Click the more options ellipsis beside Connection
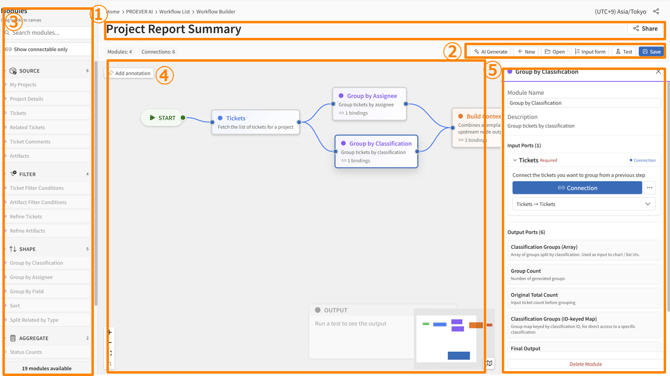This screenshot has width=670, height=376. (649, 188)
